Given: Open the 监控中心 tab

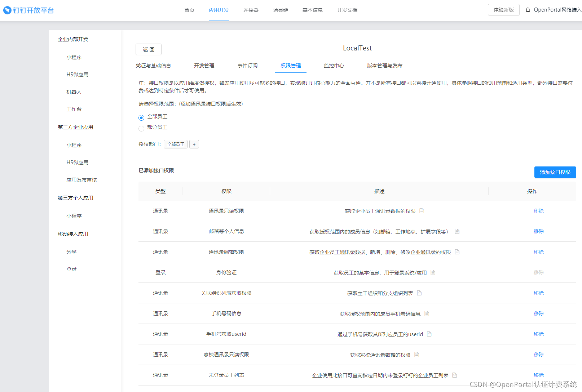Looking at the screenshot, I should [334, 66].
